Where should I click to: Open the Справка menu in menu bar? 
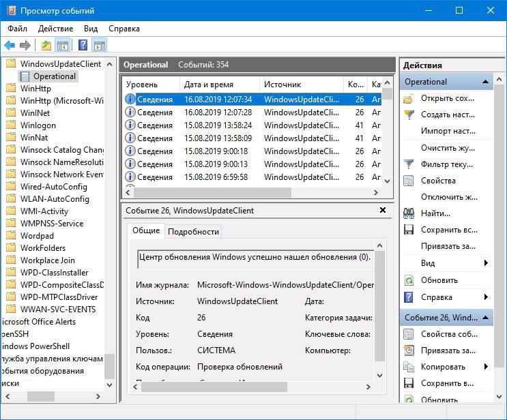click(x=124, y=29)
